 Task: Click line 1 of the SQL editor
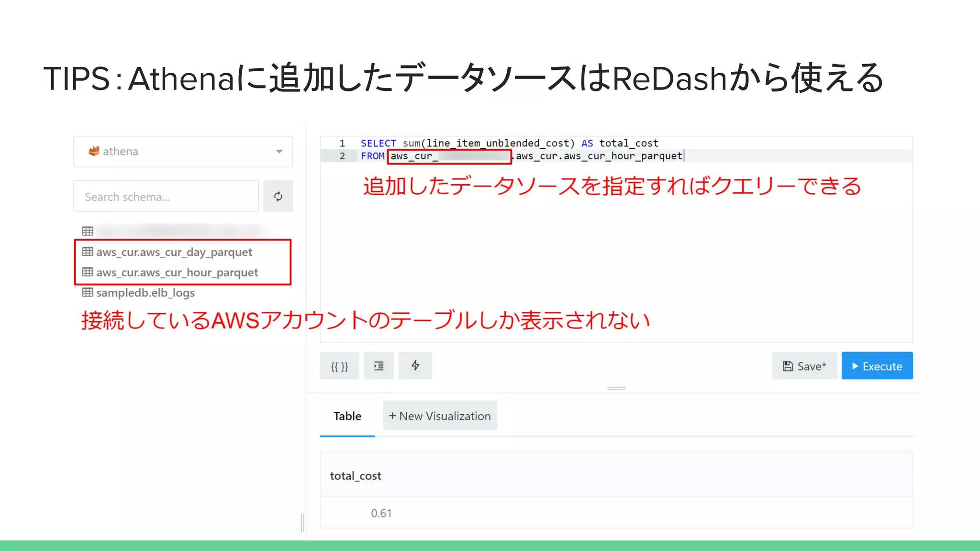[616, 143]
